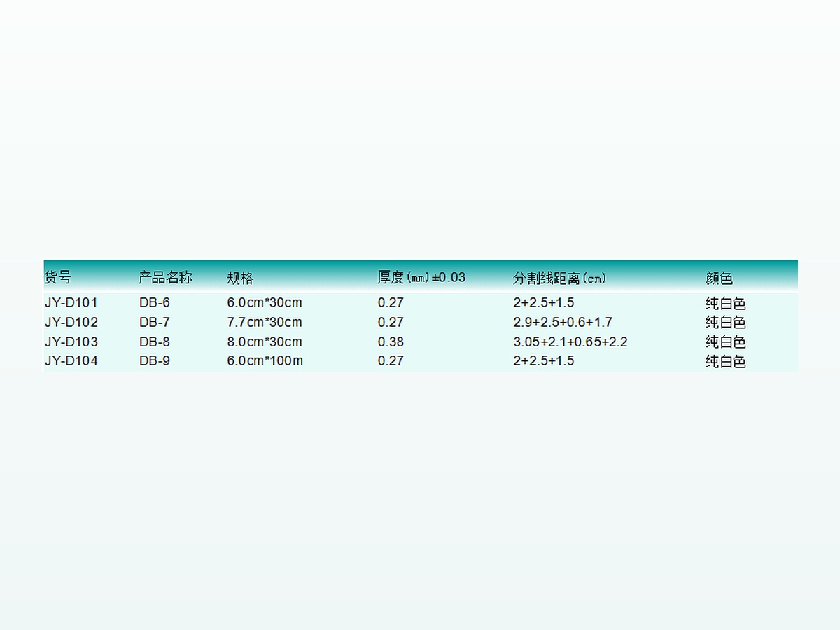
Task: Click the 0.38 thickness value
Action: click(x=391, y=342)
